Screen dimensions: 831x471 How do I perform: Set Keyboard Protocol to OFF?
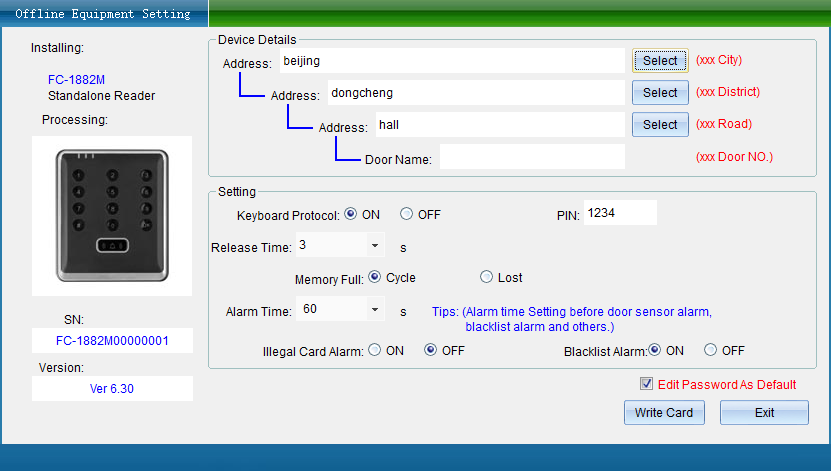click(407, 214)
